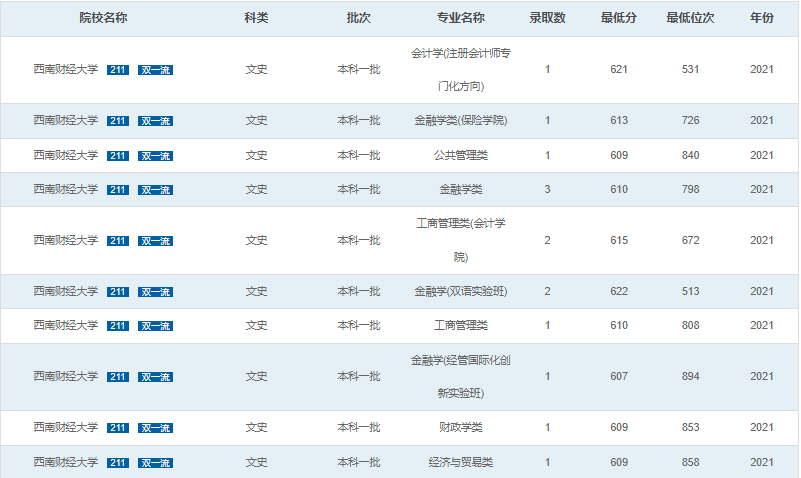Select the major 会计学(注册会计师专门化方向)
The height and width of the screenshot is (478, 801).
461,69
